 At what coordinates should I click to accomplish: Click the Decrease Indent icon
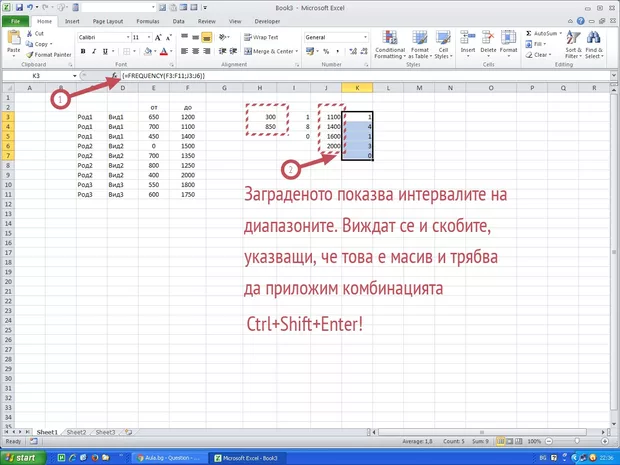(x=223, y=51)
